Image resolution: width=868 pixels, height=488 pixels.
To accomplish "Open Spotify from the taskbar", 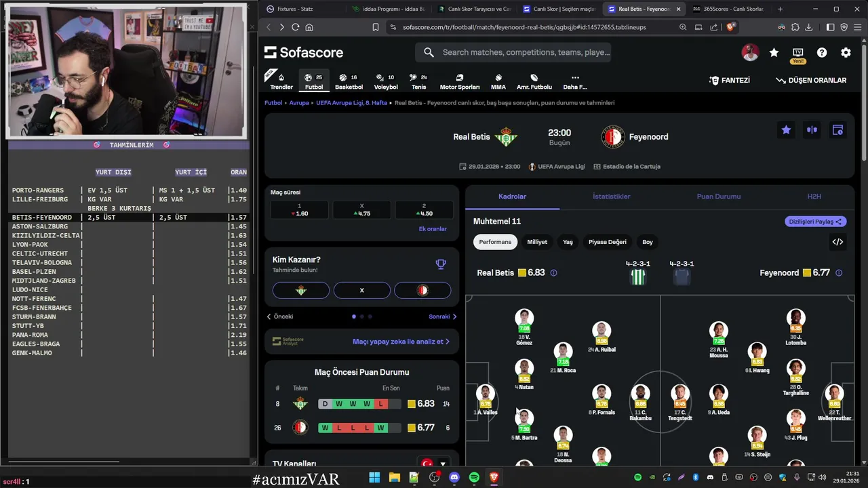I will pos(474,477).
